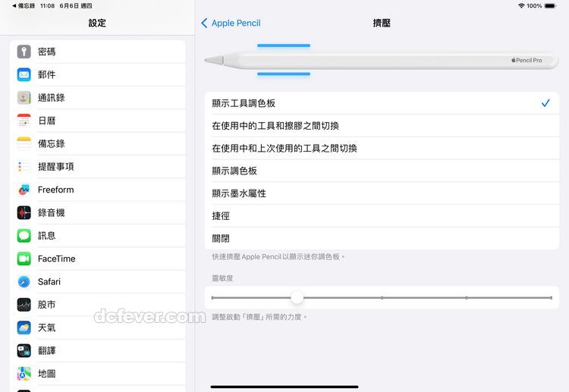Open 錄音機 settings row
Screen dimensions: 569x392
(98, 212)
